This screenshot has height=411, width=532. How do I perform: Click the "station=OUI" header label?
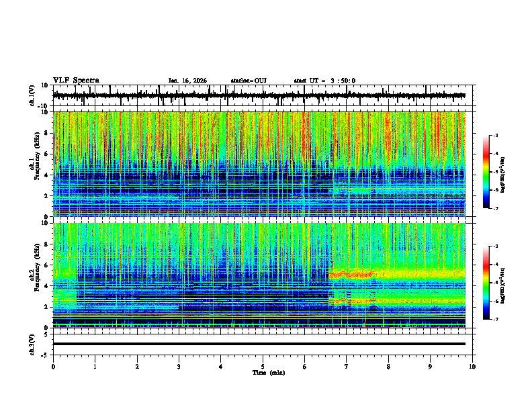point(249,81)
